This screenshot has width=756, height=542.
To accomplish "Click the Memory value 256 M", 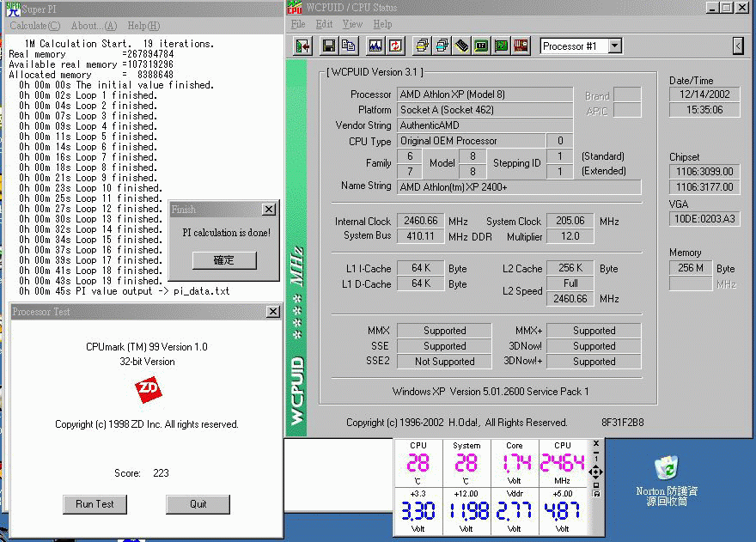I will coord(691,268).
